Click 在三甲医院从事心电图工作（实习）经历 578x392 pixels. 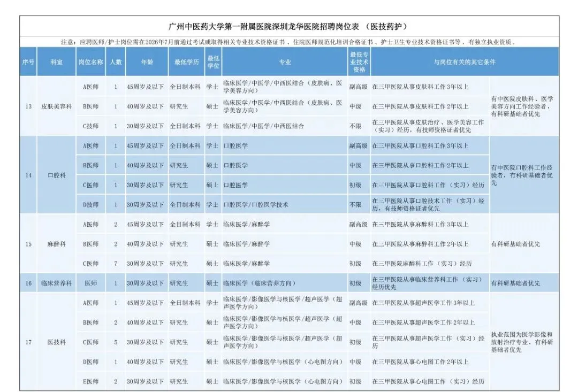click(x=428, y=381)
